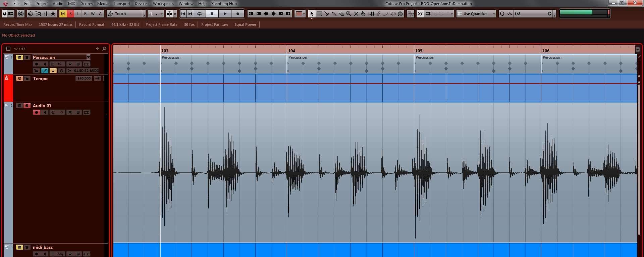Screen dimensions: 644x257
Task: Open the Use Quantize grid dropdown
Action: point(494,14)
